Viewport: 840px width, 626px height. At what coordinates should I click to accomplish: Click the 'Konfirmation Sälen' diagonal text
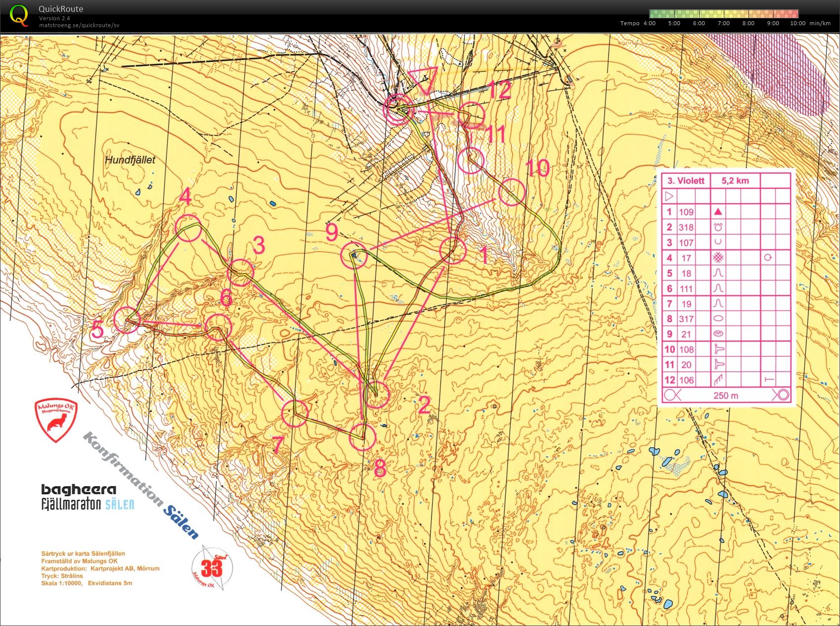coord(141,485)
